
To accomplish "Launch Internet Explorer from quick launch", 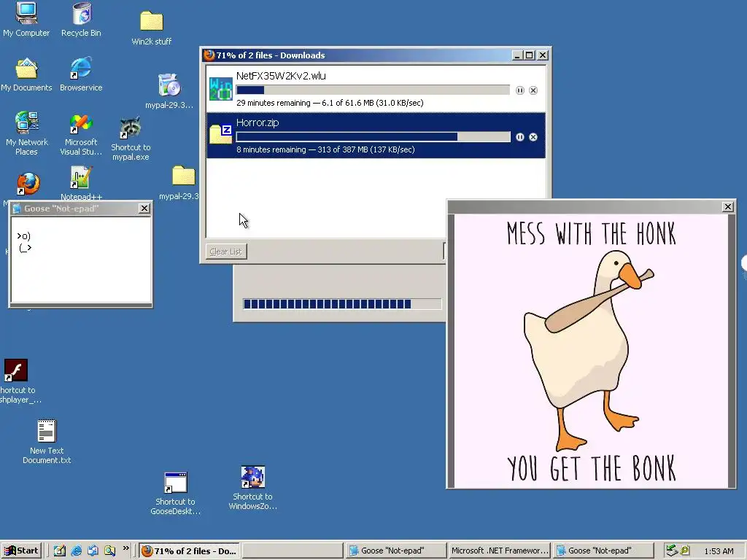I will [x=76, y=551].
